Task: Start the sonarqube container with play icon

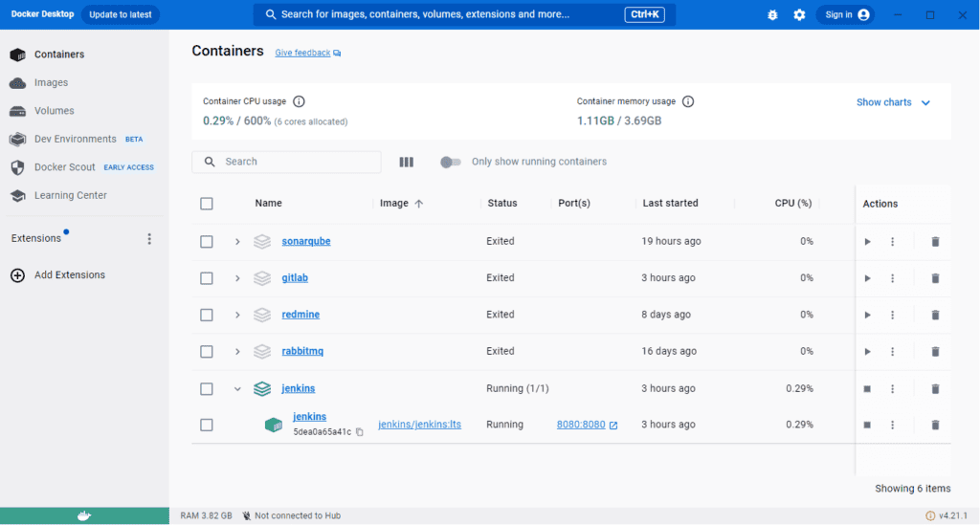Action: click(867, 242)
